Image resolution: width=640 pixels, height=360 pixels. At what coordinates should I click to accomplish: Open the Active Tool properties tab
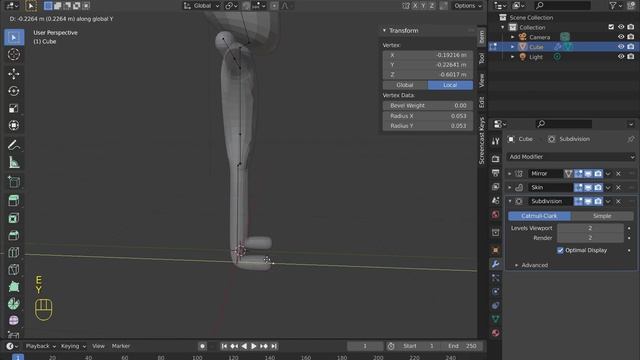(x=496, y=141)
